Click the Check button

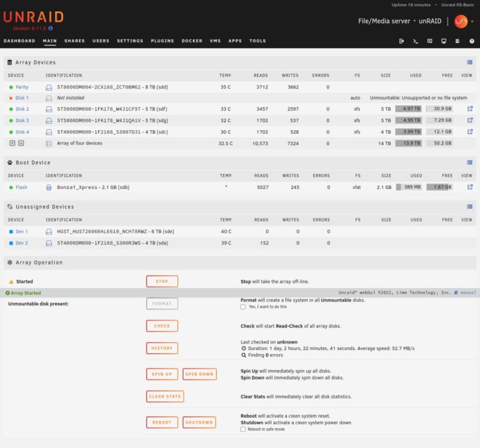click(x=162, y=326)
